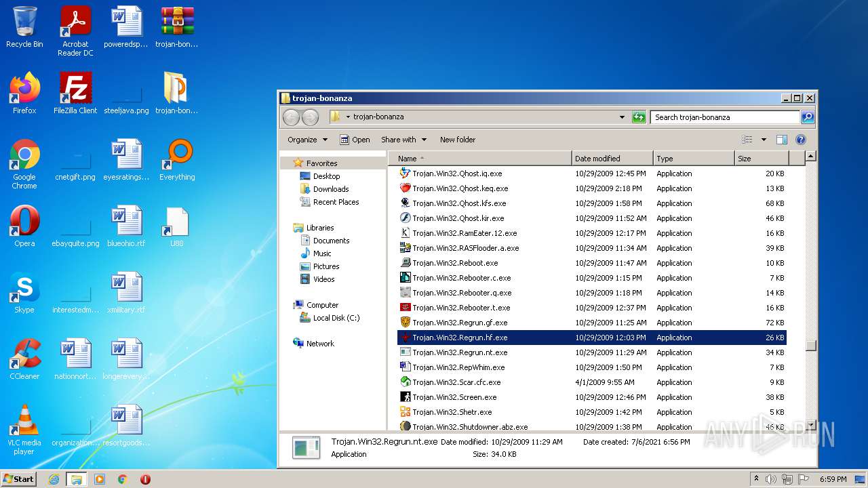The width and height of the screenshot is (868, 488).
Task: Click the vertical scrollbar thumb in file list
Action: point(810,345)
